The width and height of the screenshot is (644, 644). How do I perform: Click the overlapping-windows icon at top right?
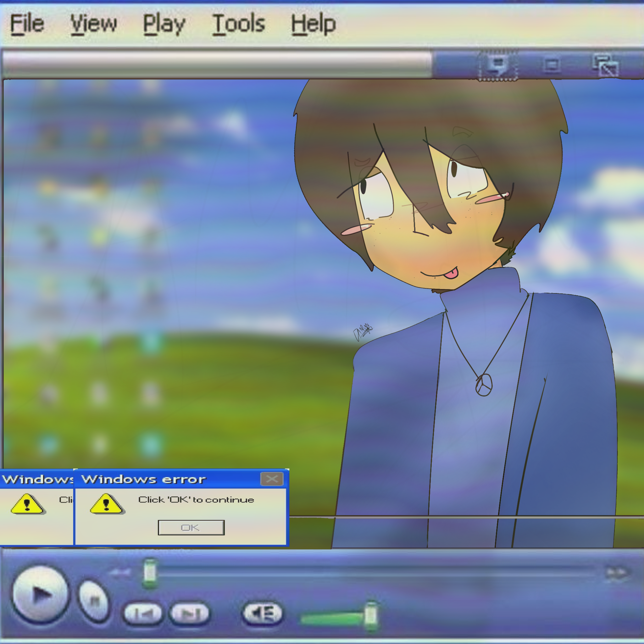tap(606, 66)
